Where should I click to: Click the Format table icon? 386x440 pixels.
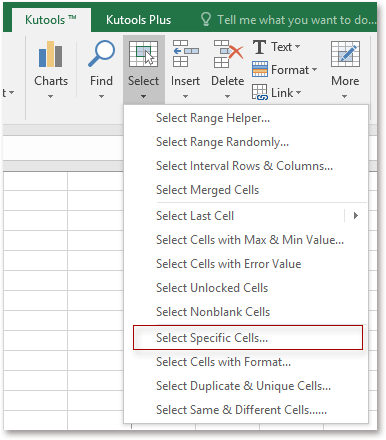click(260, 69)
